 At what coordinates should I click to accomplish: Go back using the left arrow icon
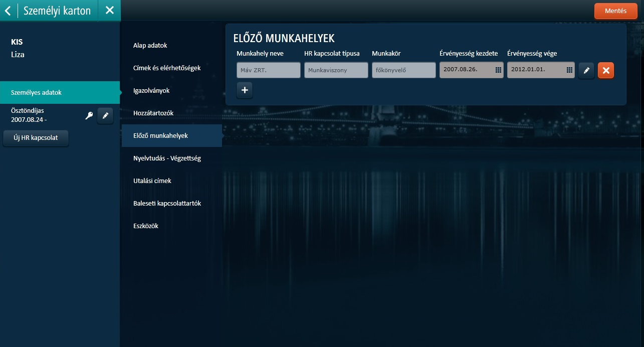(x=8, y=10)
